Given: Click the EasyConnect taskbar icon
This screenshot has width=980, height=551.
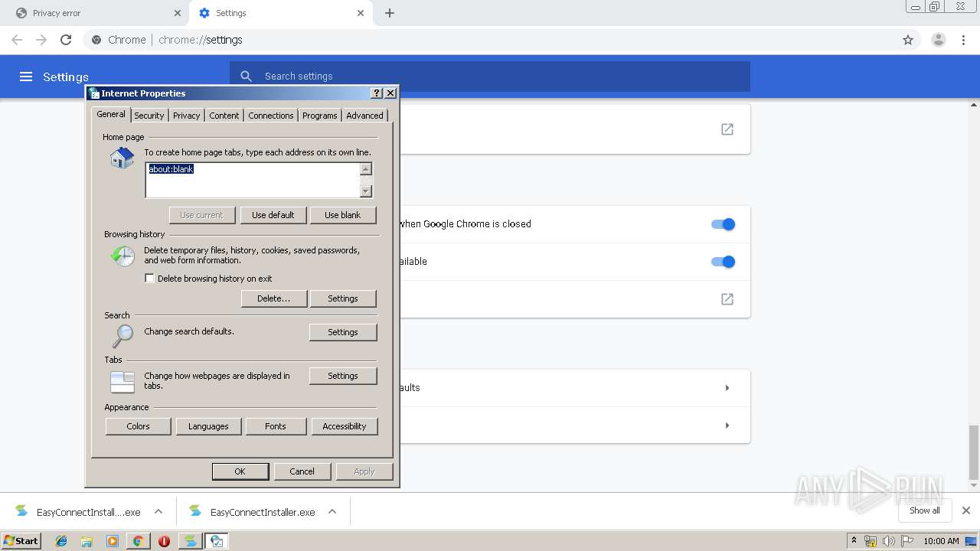Looking at the screenshot, I should (189, 541).
